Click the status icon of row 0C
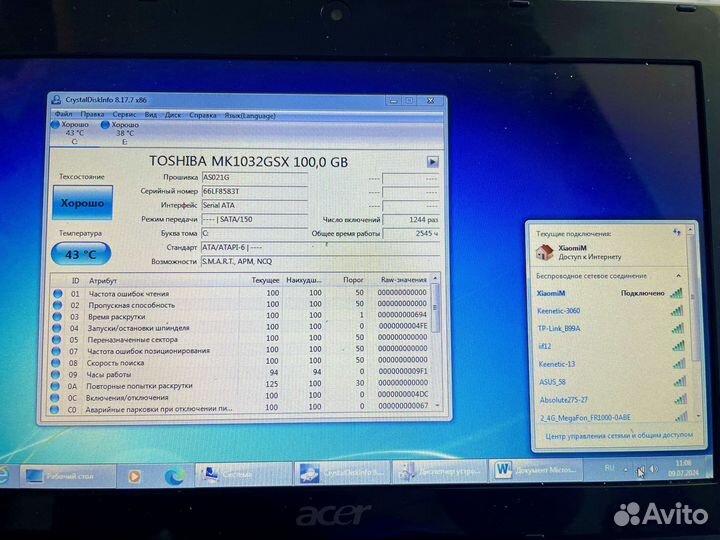 pos(55,397)
